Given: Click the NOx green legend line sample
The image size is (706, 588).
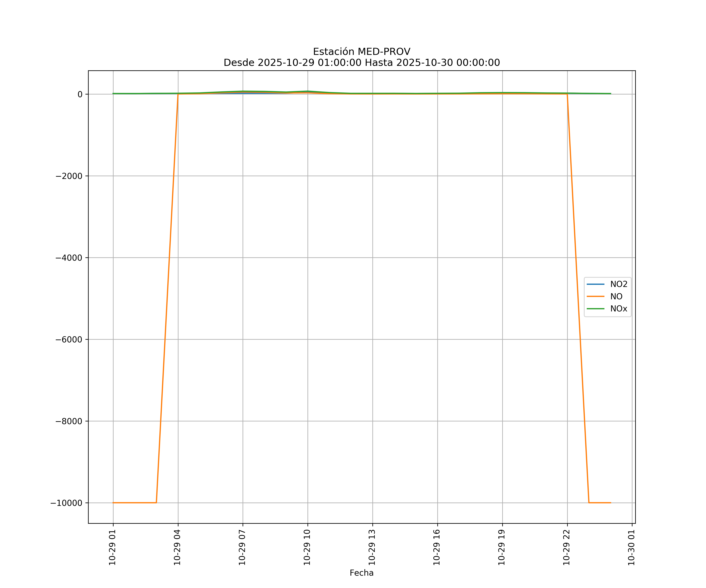Looking at the screenshot, I should click(x=595, y=309).
